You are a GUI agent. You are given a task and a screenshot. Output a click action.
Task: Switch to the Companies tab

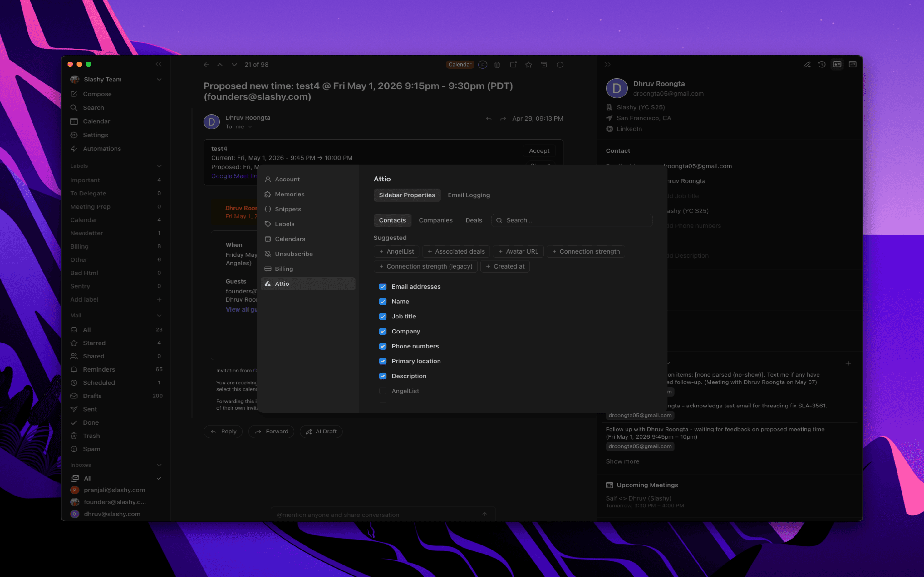pyautogui.click(x=436, y=220)
